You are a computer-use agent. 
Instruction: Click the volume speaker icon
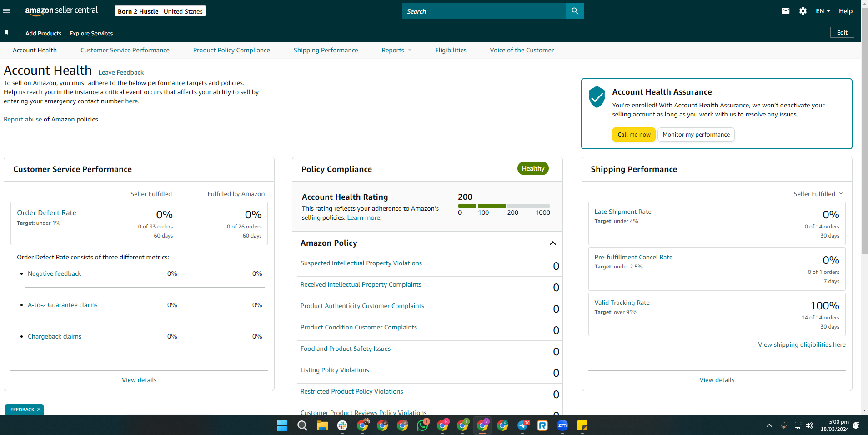809,425
